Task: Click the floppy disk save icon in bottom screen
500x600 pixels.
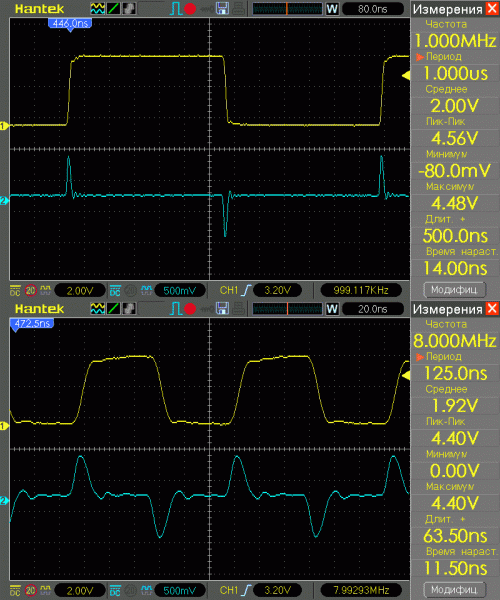Action: [222, 308]
